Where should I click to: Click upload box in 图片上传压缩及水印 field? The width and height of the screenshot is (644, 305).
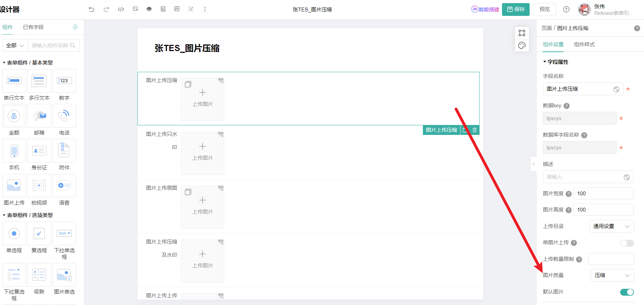point(202,261)
